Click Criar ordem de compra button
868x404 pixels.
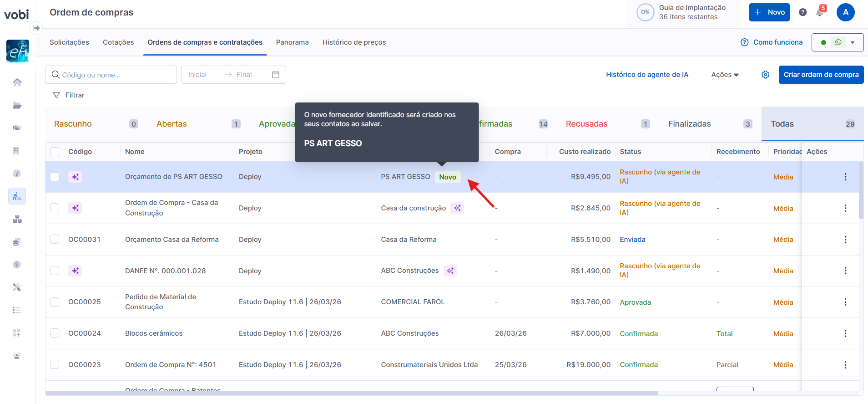tap(821, 75)
